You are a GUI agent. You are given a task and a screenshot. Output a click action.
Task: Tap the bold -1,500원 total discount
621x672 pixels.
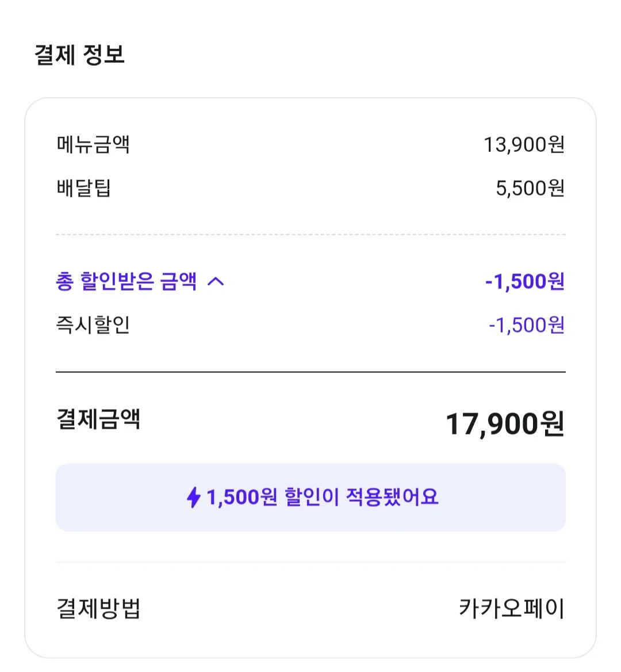click(525, 281)
